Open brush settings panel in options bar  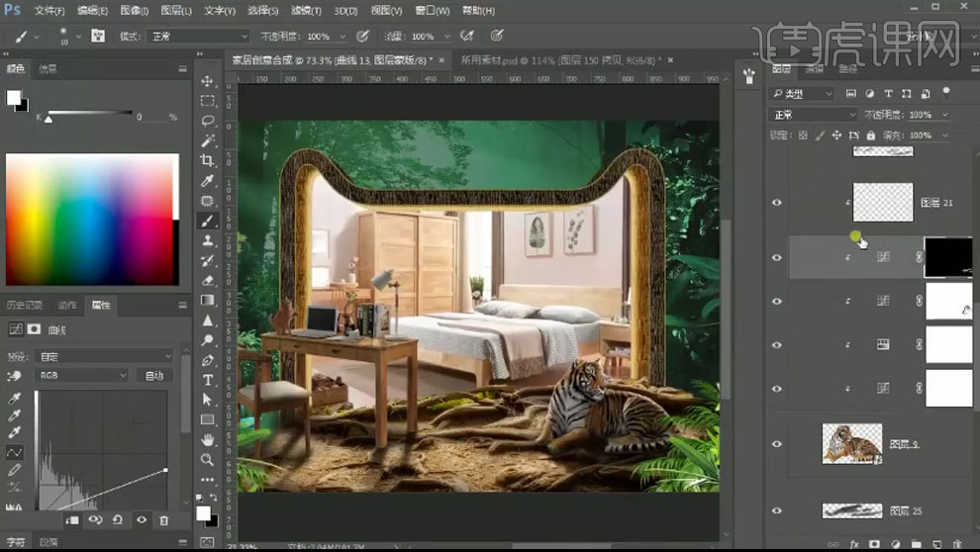pyautogui.click(x=98, y=36)
